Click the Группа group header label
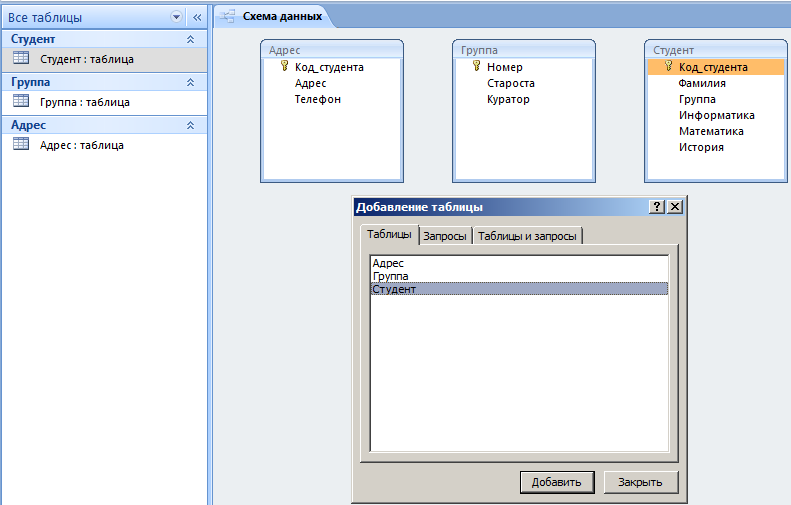 (30, 82)
